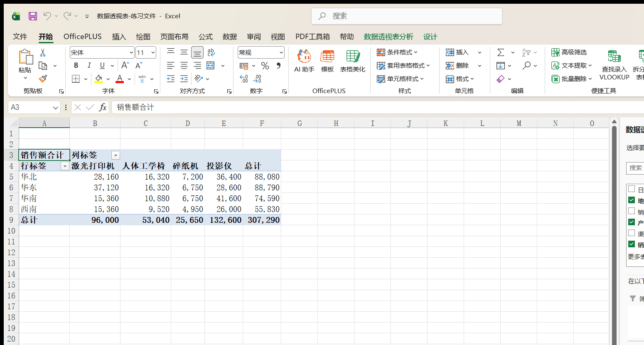Click the Save icon in the title bar

33,16
